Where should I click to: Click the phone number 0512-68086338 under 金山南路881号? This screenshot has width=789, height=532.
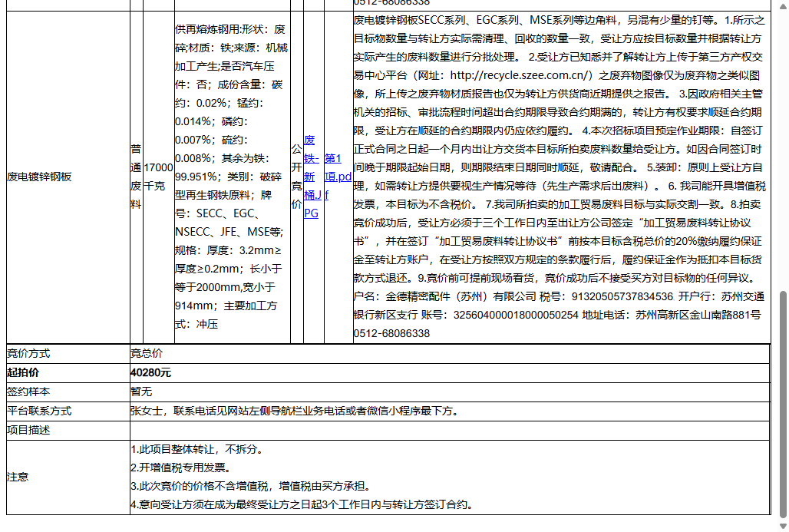391,334
